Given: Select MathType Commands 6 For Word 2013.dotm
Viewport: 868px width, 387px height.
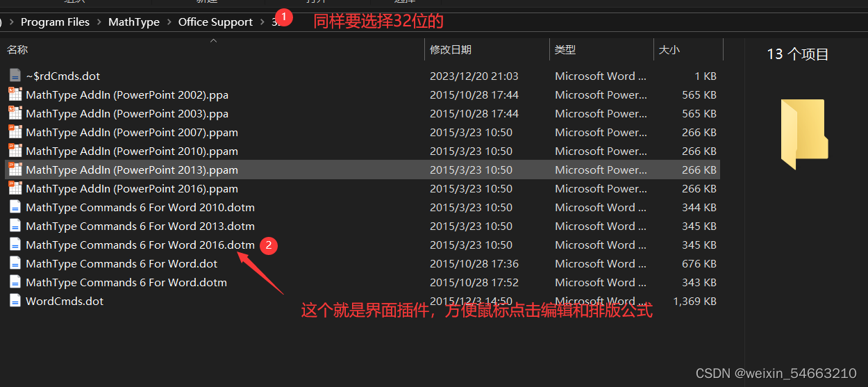Looking at the screenshot, I should pyautogui.click(x=140, y=226).
